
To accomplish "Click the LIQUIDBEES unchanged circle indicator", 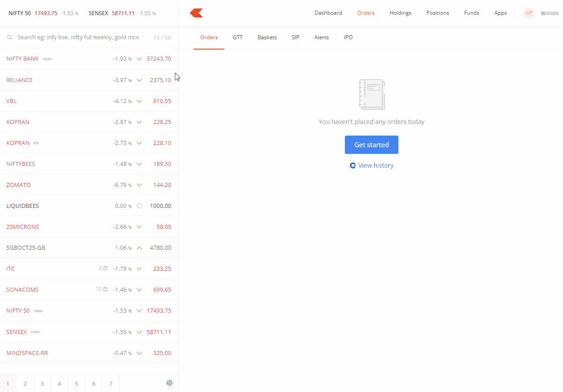I will [139, 206].
